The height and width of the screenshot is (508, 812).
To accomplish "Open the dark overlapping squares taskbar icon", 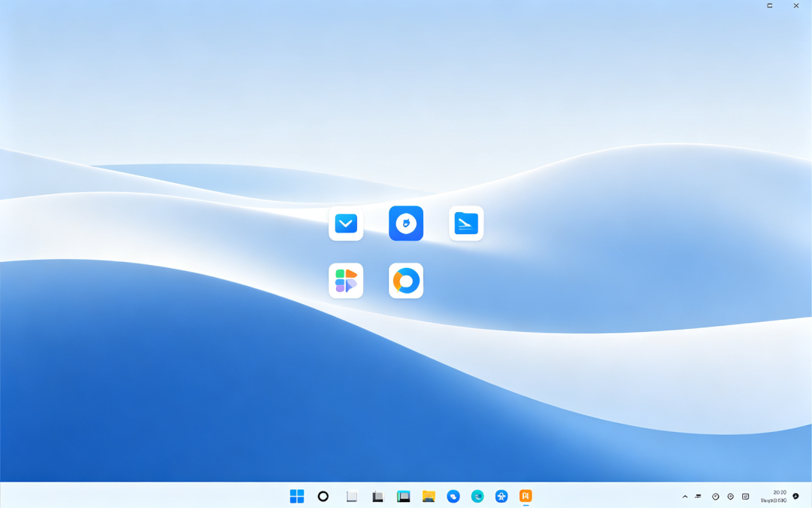I will [x=377, y=497].
